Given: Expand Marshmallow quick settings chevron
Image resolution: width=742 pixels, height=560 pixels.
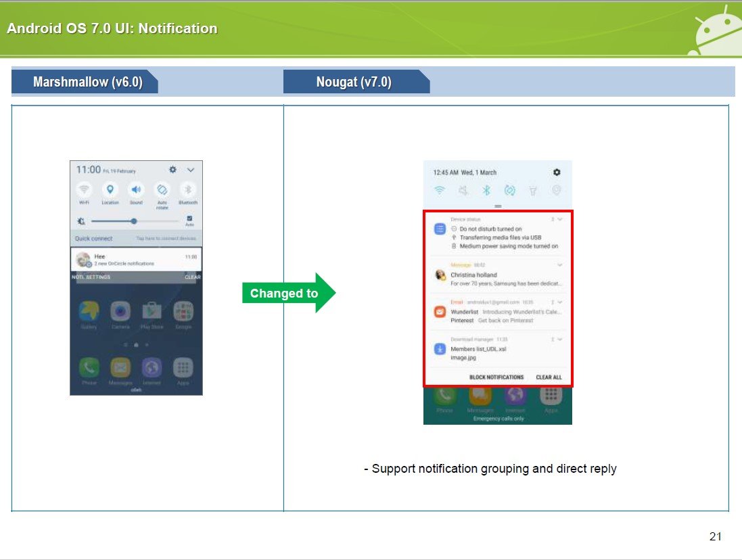Looking at the screenshot, I should (x=191, y=170).
